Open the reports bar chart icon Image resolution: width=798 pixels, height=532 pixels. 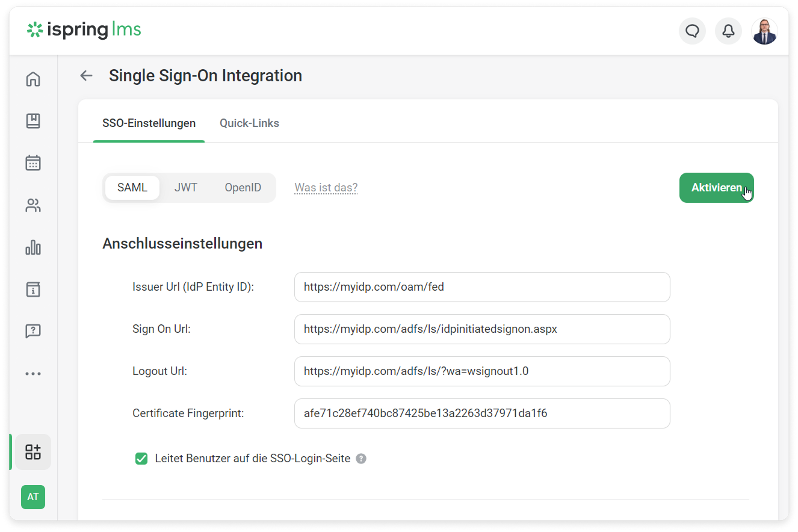click(33, 247)
